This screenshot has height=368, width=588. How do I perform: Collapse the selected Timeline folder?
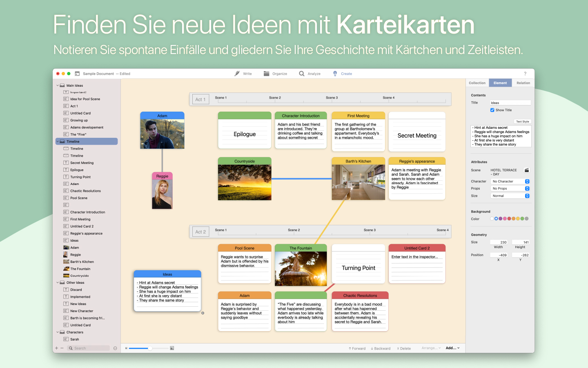[x=58, y=141]
